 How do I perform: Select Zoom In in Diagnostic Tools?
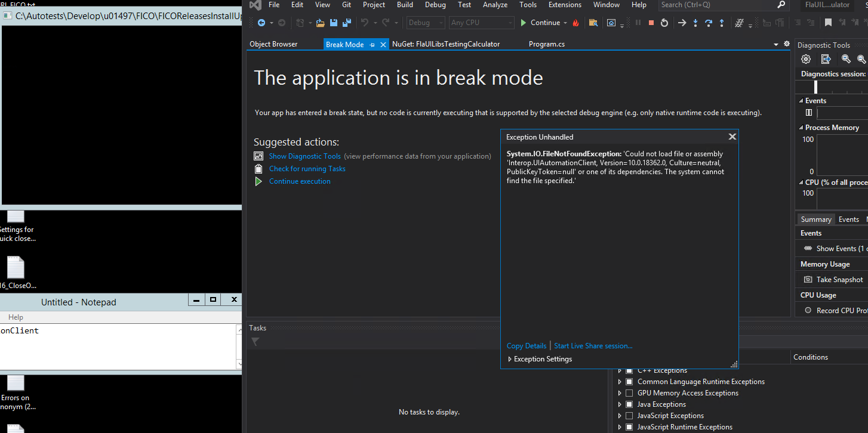point(846,58)
